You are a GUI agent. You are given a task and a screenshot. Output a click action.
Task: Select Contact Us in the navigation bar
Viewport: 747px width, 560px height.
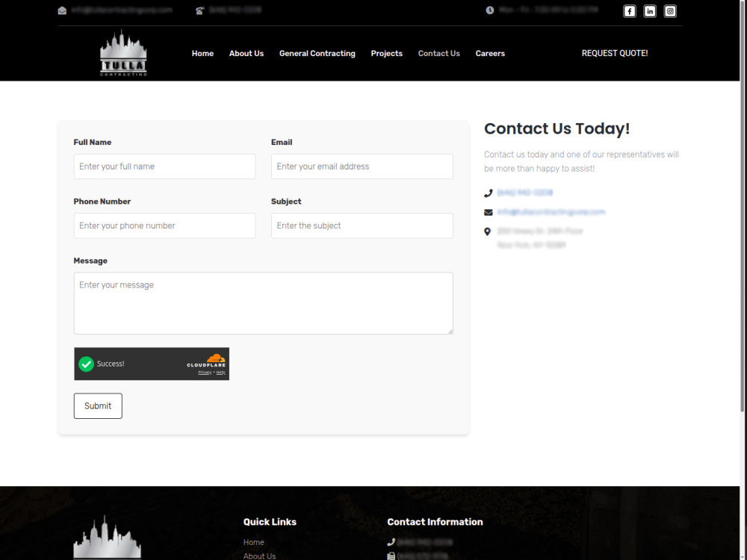(438, 53)
